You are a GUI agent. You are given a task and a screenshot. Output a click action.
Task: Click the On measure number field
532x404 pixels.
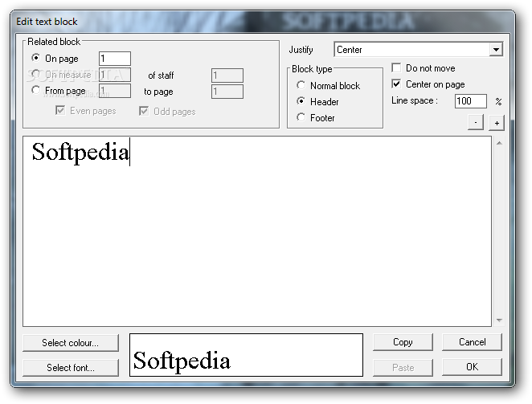coord(115,75)
